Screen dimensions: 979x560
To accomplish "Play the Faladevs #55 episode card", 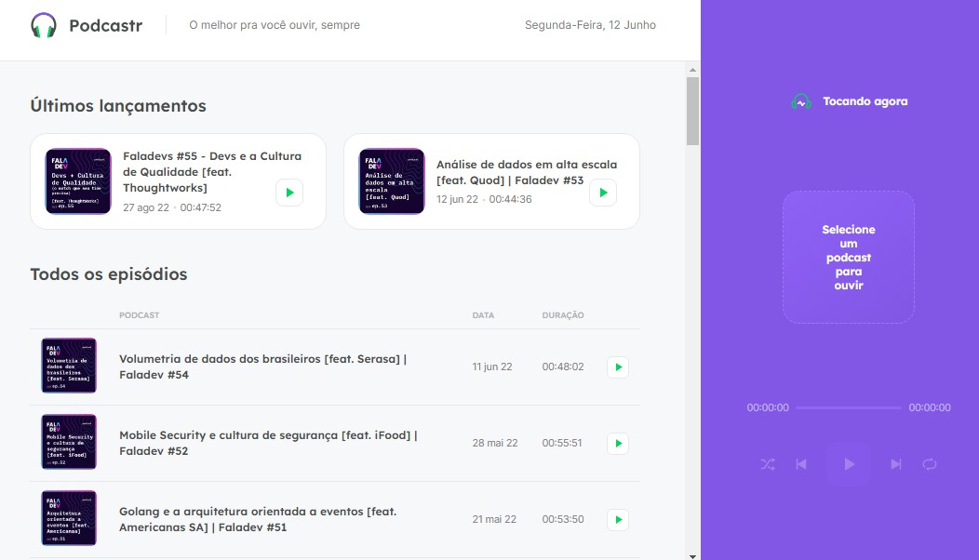I will pos(288,193).
